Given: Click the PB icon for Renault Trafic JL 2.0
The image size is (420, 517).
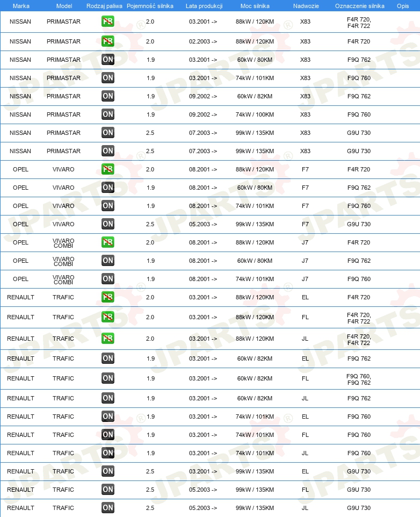Looking at the screenshot, I should [108, 339].
